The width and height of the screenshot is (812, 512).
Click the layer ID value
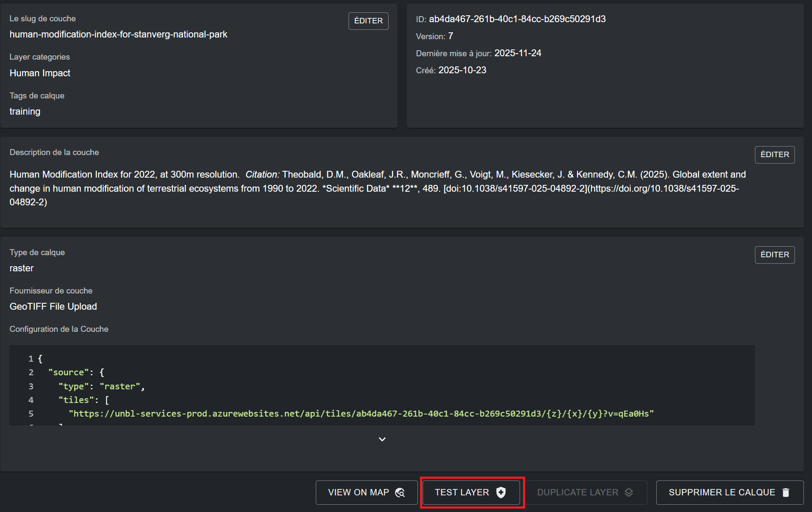pyautogui.click(x=517, y=19)
